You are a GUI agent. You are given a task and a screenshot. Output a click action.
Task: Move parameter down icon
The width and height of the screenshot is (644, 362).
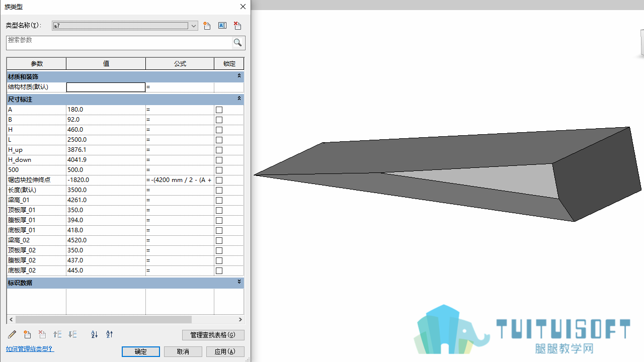tap(72, 334)
